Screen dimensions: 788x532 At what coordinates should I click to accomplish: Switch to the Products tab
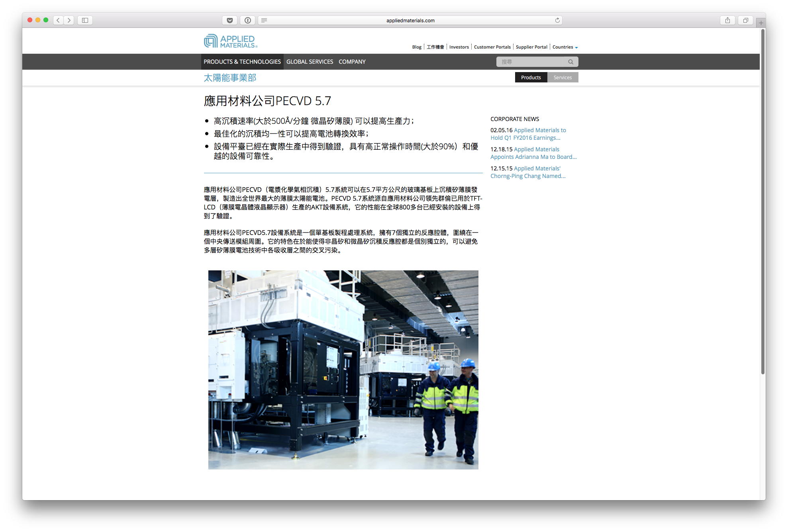[x=531, y=77]
